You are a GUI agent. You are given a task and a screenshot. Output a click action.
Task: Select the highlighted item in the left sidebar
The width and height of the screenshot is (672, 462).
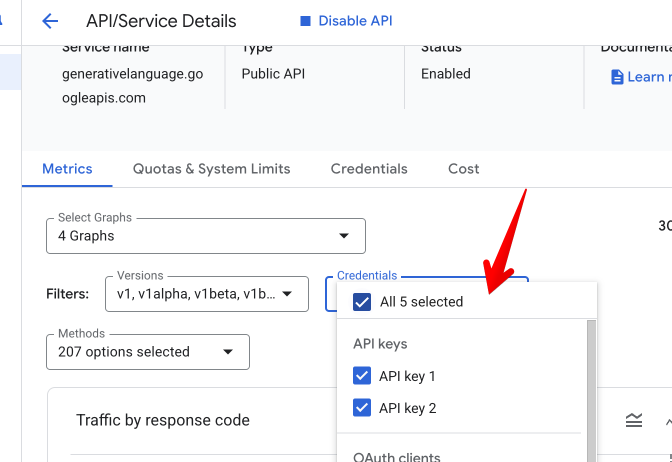(10, 73)
